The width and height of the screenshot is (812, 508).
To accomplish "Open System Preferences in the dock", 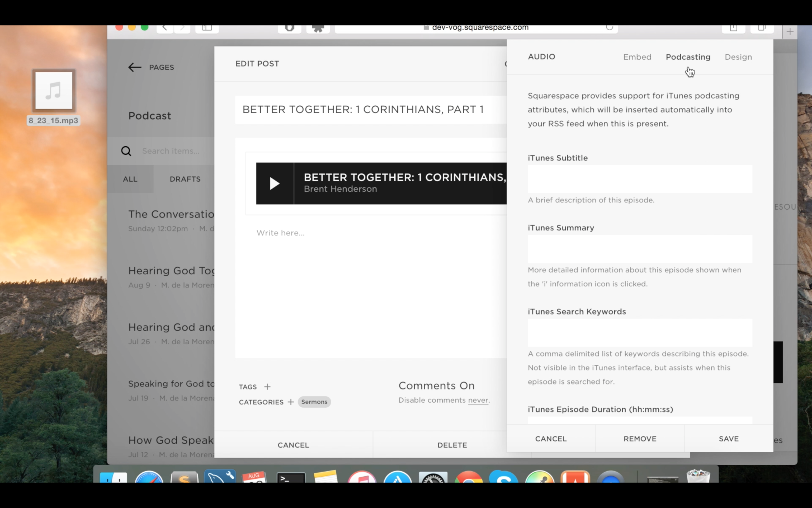I will click(x=433, y=477).
